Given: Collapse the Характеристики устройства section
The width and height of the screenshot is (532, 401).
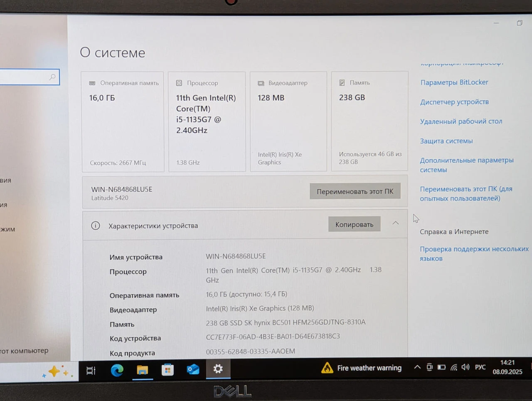Looking at the screenshot, I should 396,223.
